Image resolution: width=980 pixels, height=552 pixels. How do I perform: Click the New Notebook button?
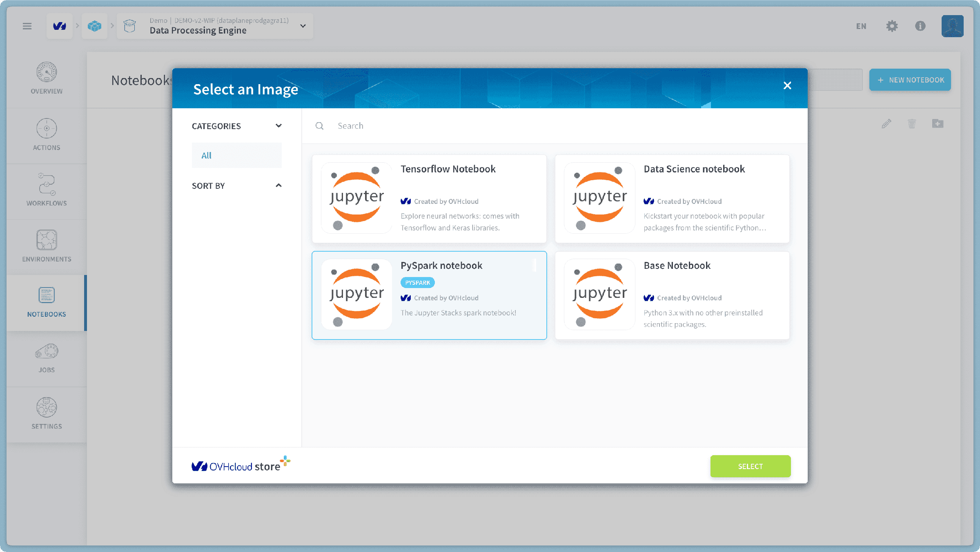click(x=910, y=80)
